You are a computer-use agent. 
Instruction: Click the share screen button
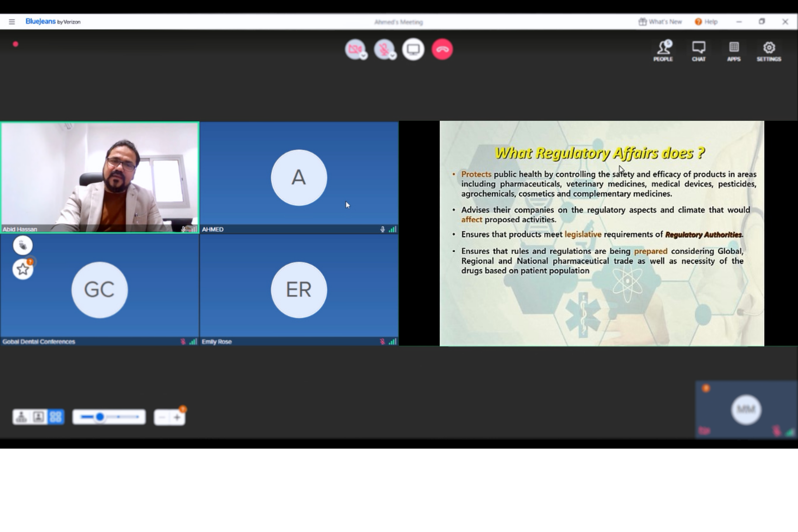tap(413, 49)
